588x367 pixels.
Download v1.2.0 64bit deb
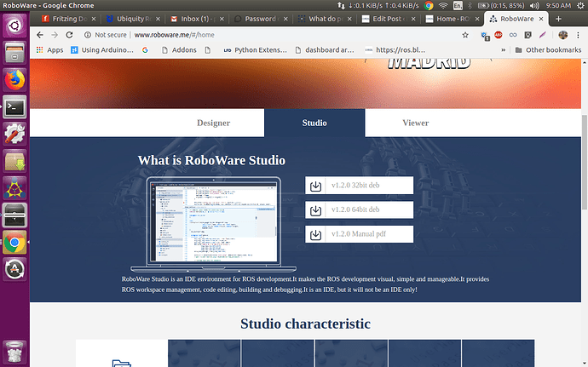click(360, 210)
